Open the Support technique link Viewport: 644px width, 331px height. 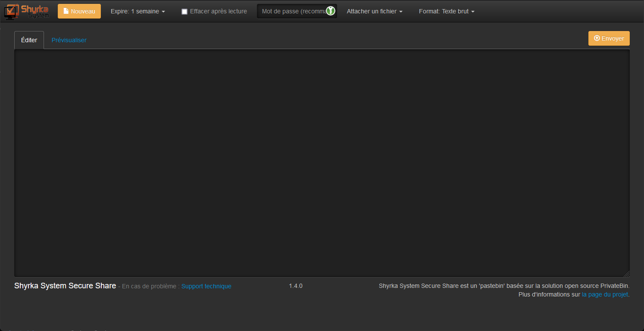point(206,286)
